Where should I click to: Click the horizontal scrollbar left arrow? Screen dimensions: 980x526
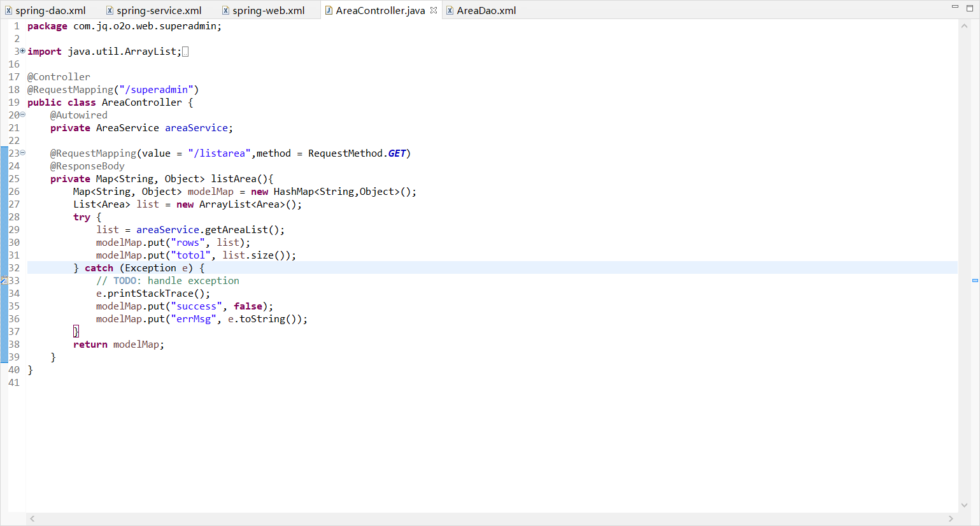32,518
